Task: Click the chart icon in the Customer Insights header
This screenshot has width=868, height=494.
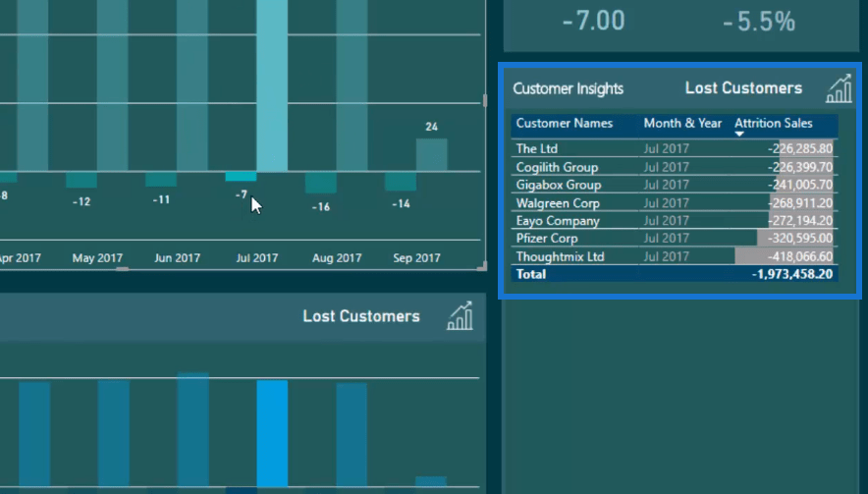Action: (839, 88)
